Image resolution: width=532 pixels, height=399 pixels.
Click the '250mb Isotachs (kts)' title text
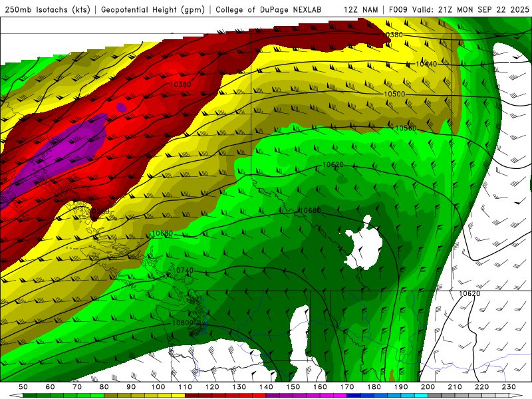pos(47,9)
